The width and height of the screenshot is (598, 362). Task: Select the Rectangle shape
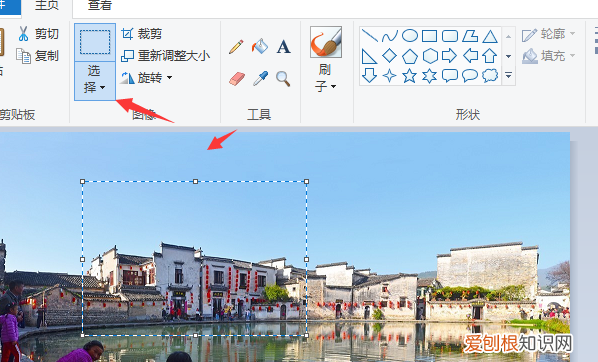tap(429, 36)
